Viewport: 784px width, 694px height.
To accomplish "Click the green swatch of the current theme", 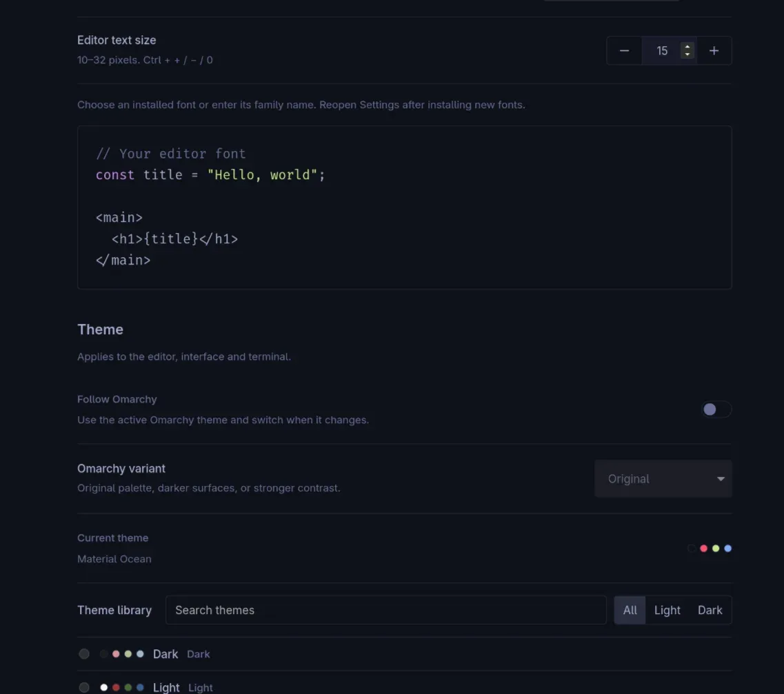I will (716, 549).
